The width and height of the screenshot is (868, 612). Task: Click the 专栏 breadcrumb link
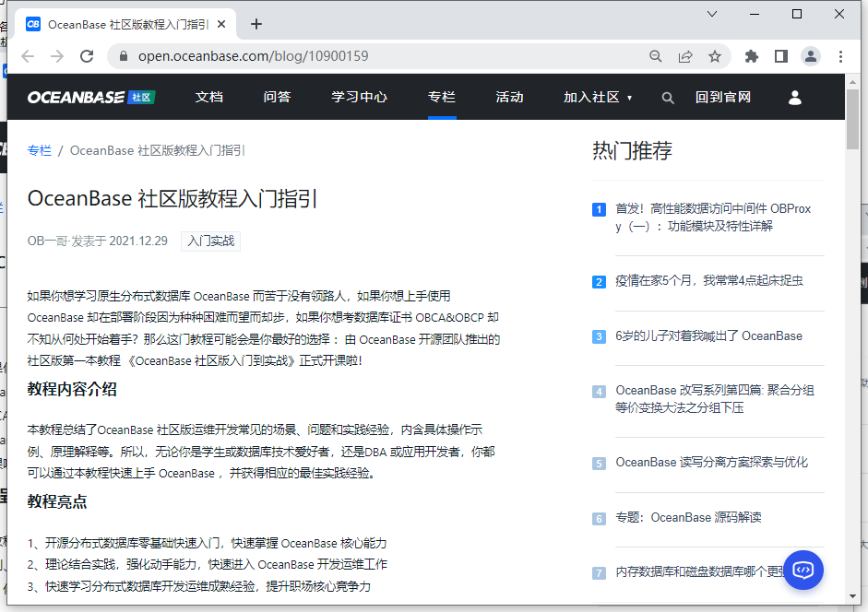coord(40,150)
